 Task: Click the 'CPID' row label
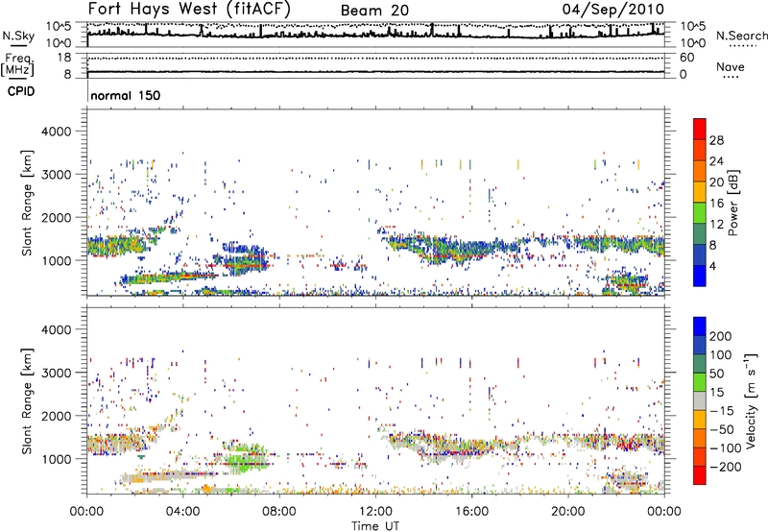pyautogui.click(x=21, y=91)
